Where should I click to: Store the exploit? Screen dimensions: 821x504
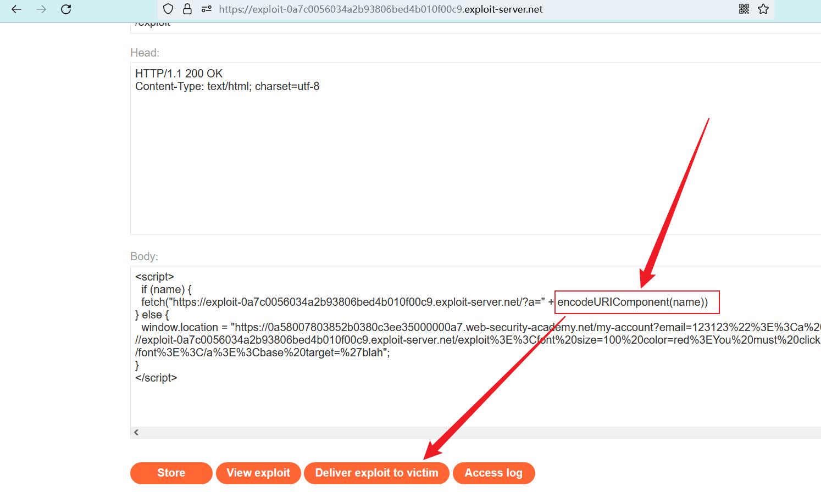point(171,473)
